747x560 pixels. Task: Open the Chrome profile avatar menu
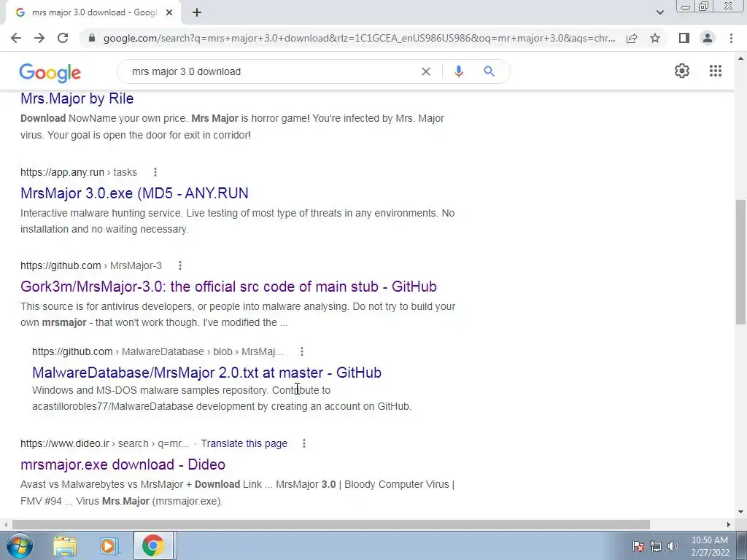pos(708,38)
